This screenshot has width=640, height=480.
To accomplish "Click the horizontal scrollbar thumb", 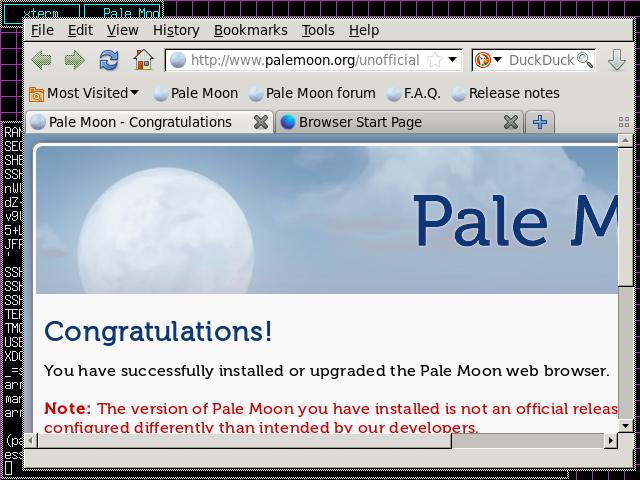I will pyautogui.click(x=244, y=440).
